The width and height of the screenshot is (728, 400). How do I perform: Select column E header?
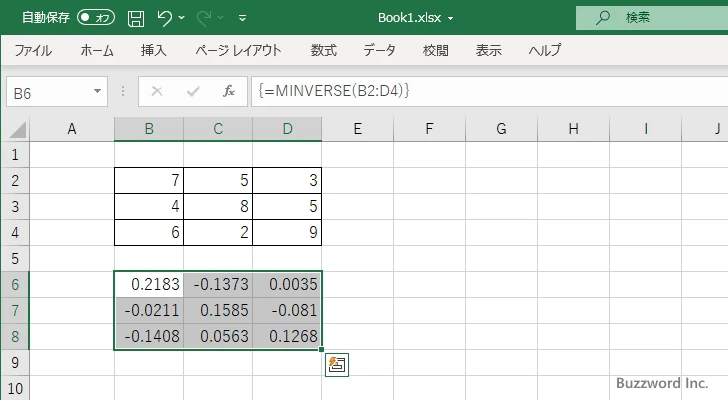[x=358, y=129]
